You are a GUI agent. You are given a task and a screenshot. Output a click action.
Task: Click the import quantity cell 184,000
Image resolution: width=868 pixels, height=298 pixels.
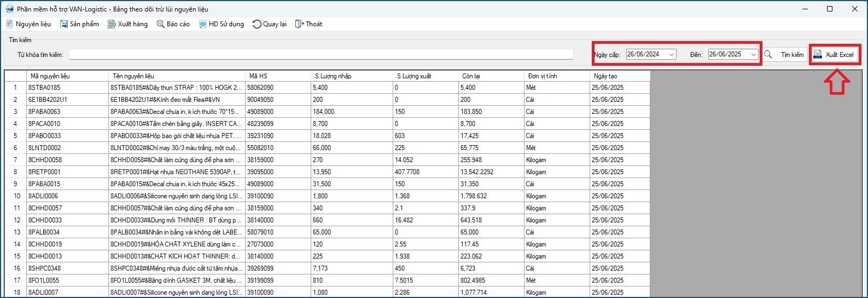point(352,112)
